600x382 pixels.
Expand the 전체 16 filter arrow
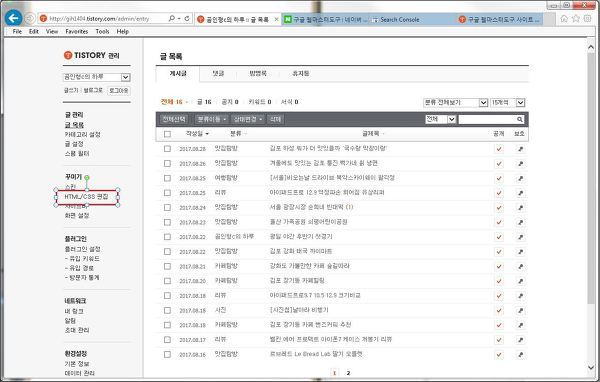187,102
